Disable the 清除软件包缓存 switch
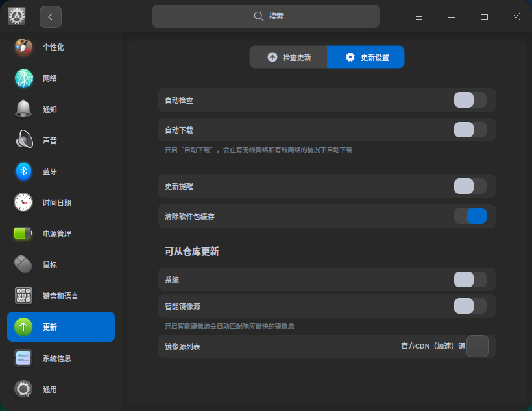532x411 pixels. coord(470,216)
